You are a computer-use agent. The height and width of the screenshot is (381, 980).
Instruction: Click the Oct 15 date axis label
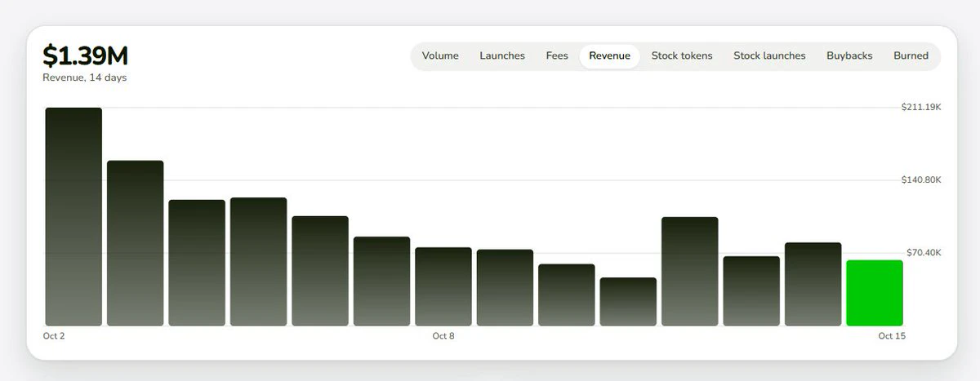pyautogui.click(x=892, y=336)
